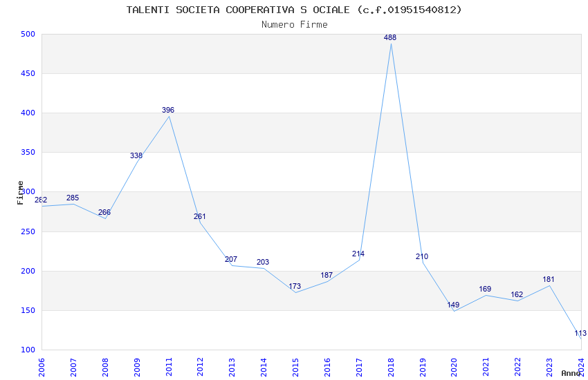588x380 pixels.
Task: Click the y-axis tick label 150
Action: click(28, 311)
